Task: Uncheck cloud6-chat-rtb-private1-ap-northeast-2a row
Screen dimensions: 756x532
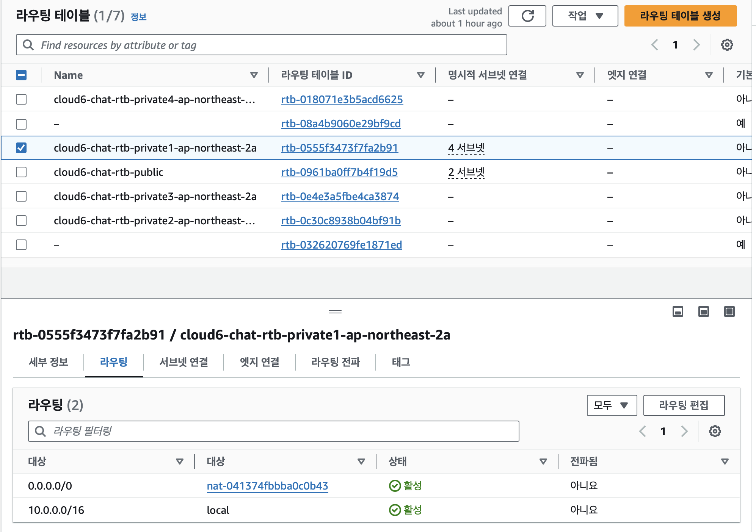Action: (21, 148)
